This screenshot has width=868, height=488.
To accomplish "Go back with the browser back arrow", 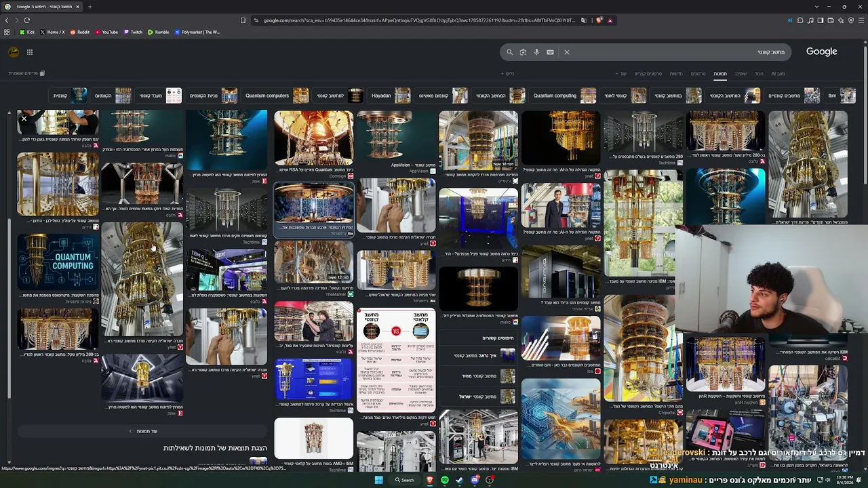I will 7,20.
